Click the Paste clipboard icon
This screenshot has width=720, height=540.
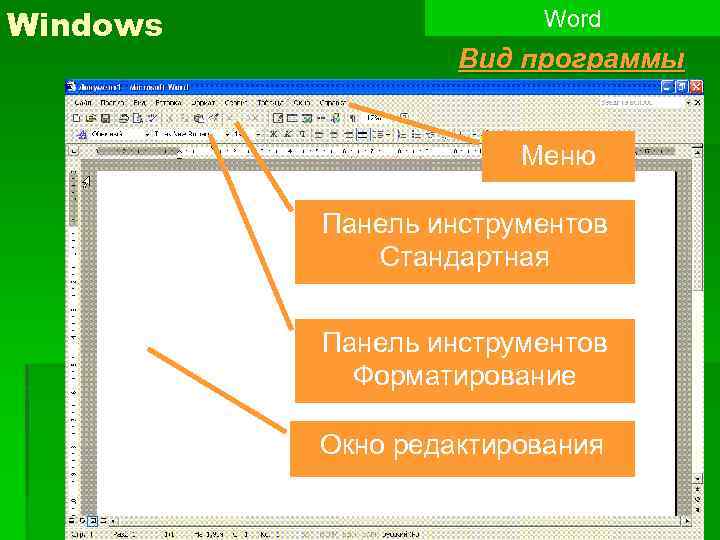click(198, 118)
